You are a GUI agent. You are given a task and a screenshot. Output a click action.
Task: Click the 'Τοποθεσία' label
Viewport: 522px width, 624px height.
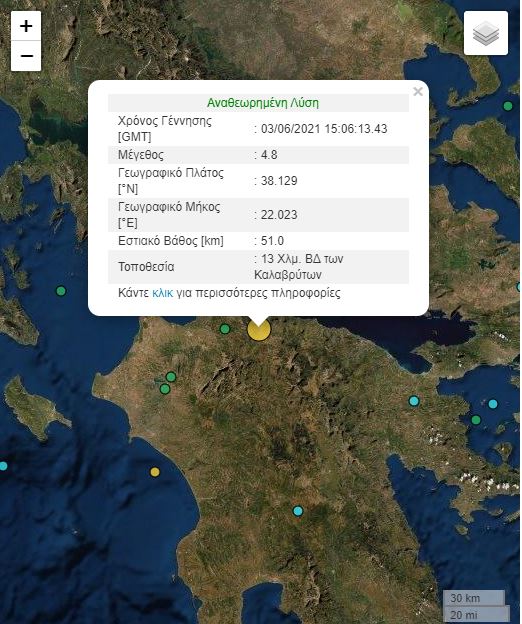pyautogui.click(x=146, y=267)
